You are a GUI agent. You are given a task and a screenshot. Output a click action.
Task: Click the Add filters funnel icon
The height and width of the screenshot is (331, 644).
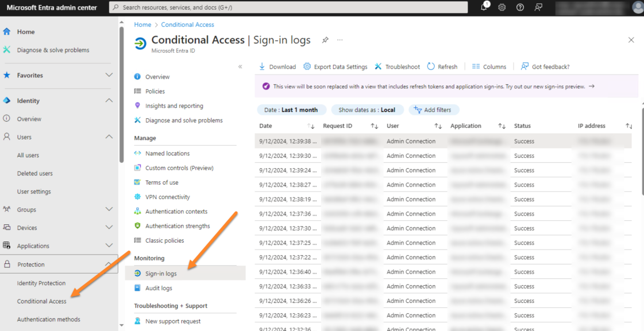click(418, 110)
